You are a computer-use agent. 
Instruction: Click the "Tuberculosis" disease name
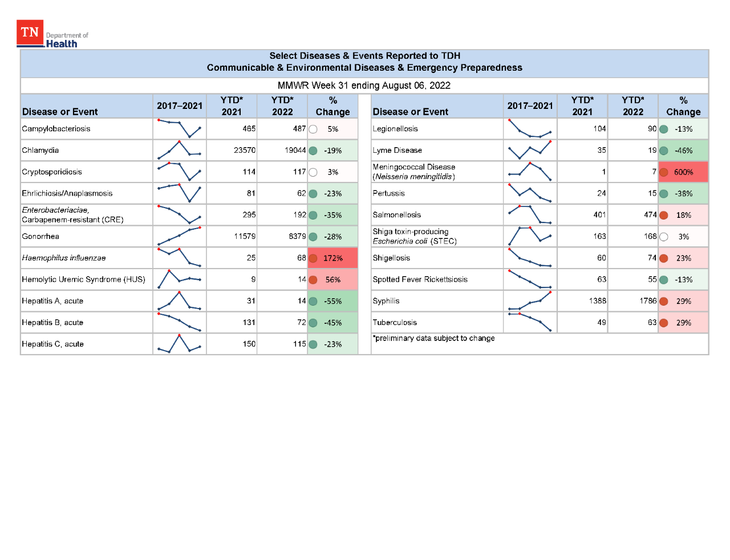click(x=395, y=323)
